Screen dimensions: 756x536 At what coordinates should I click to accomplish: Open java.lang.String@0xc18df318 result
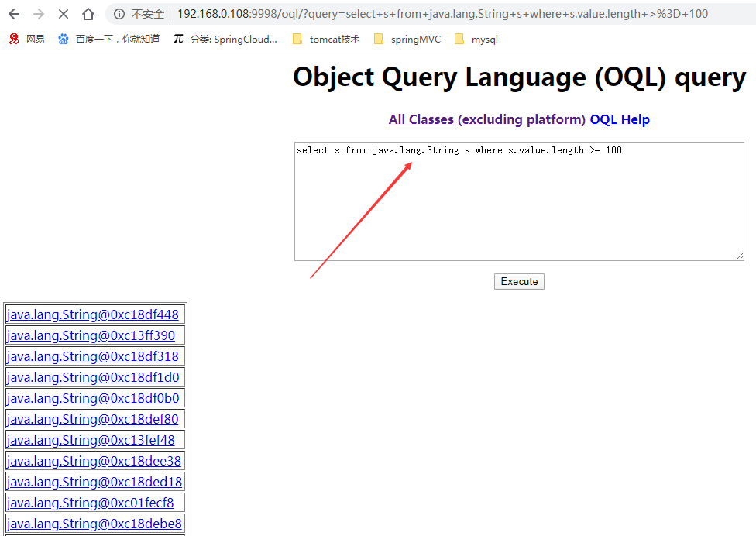pos(93,357)
